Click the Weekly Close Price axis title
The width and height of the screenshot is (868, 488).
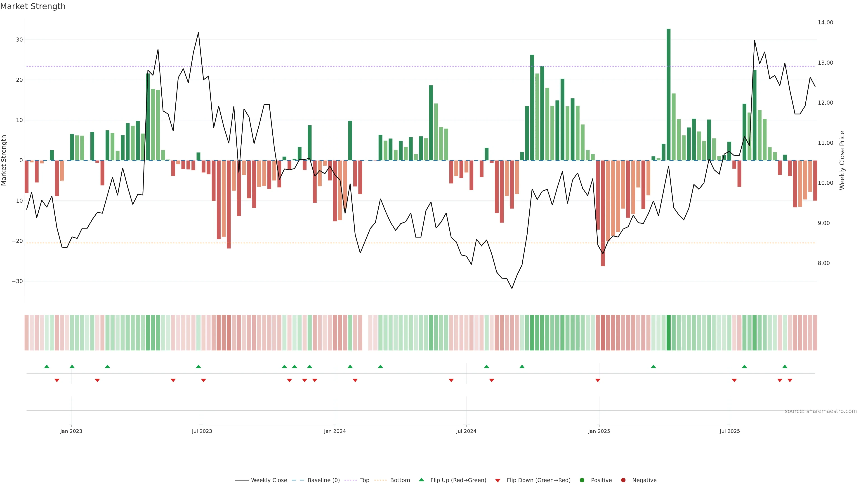click(842, 160)
